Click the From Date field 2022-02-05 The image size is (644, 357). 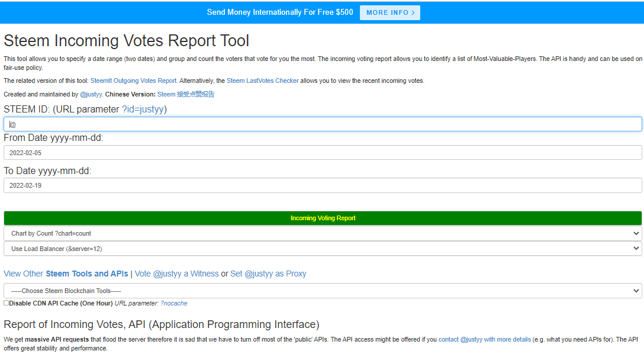pyautogui.click(x=323, y=153)
